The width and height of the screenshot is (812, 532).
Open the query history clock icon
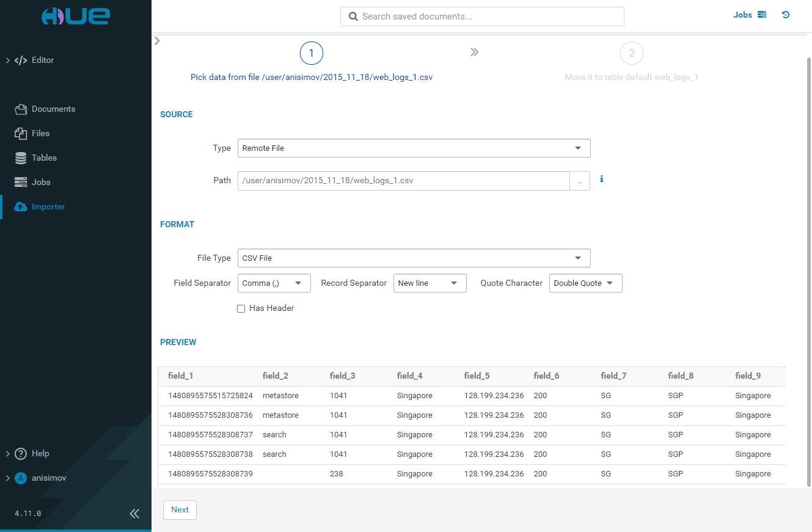(x=786, y=15)
